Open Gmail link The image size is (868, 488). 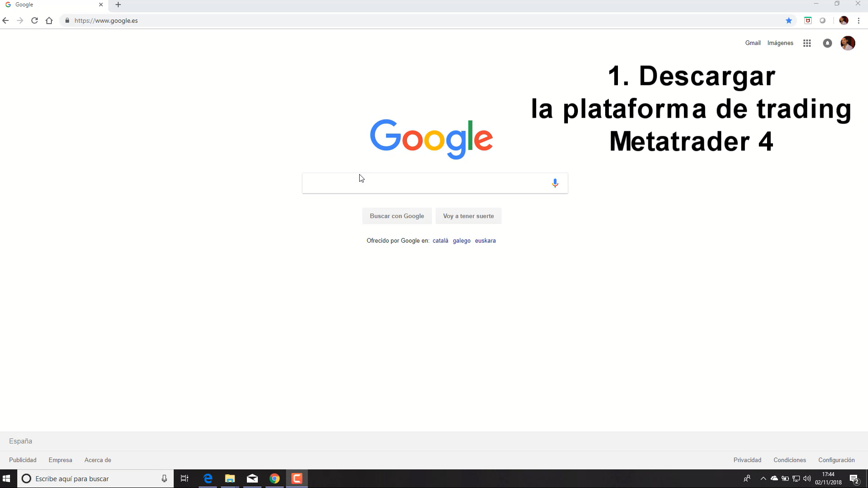[x=753, y=43]
